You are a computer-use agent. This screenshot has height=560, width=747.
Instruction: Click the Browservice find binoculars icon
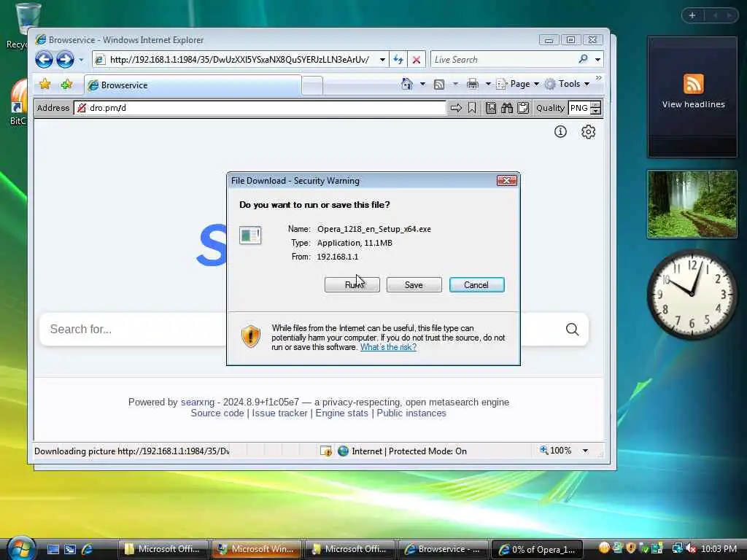507,108
